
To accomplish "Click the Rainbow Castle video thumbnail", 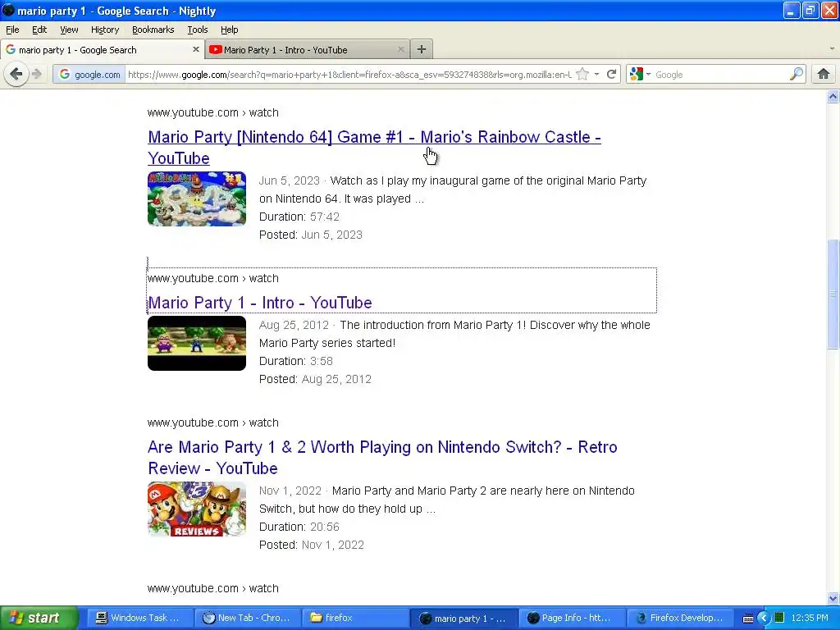I will 197,199.
